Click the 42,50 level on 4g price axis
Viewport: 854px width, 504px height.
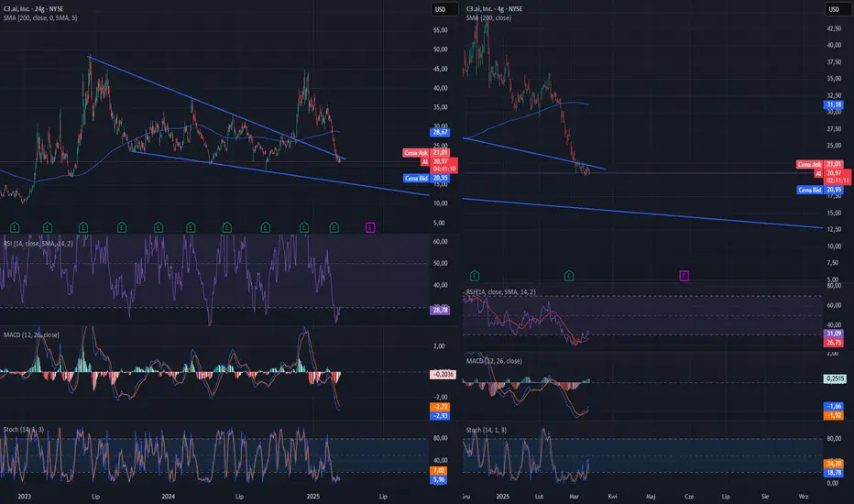pos(834,28)
